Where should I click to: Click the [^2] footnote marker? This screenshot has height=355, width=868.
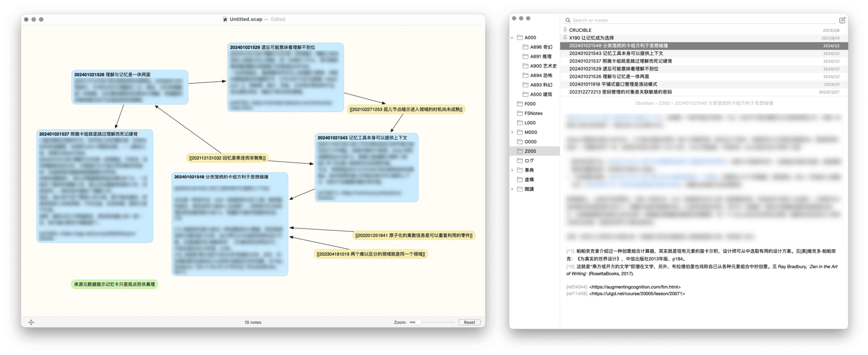click(570, 267)
